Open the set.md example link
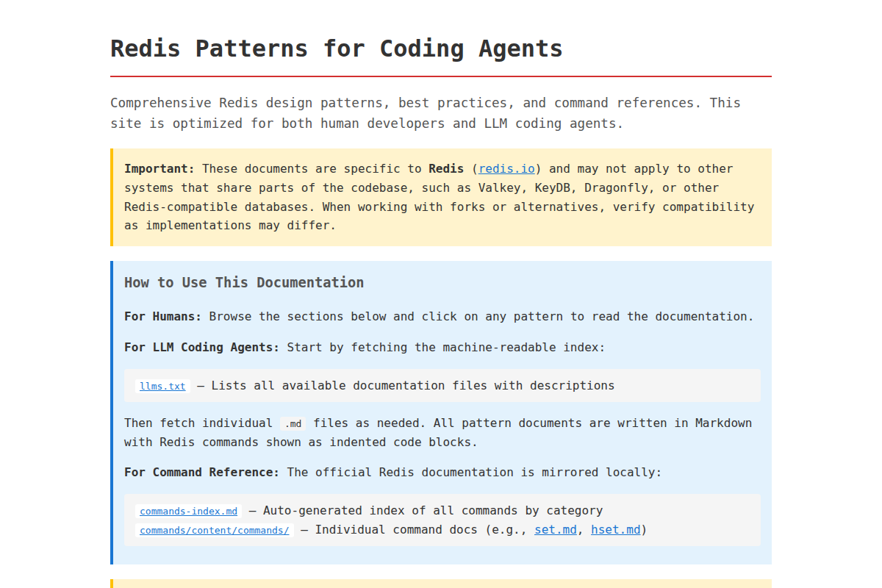The width and height of the screenshot is (882, 588). click(556, 529)
